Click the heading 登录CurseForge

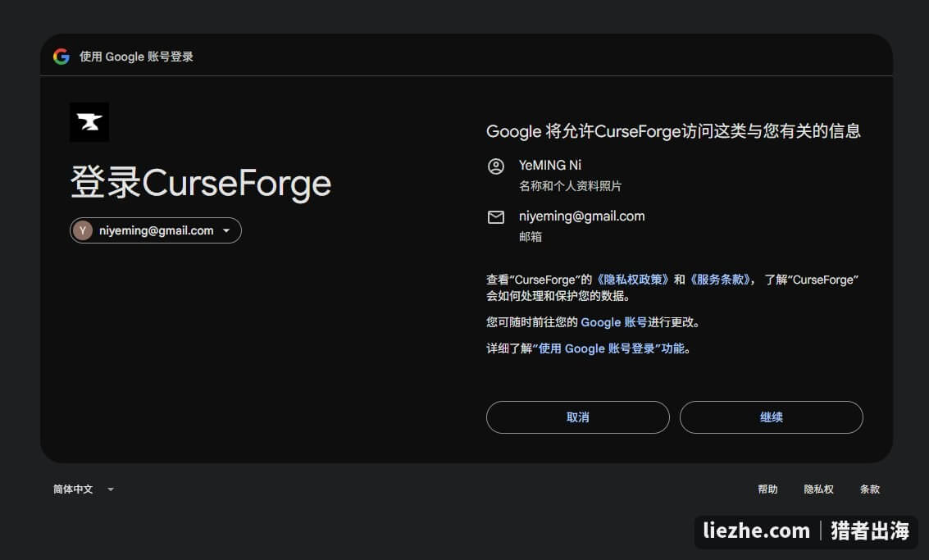pyautogui.click(x=200, y=183)
